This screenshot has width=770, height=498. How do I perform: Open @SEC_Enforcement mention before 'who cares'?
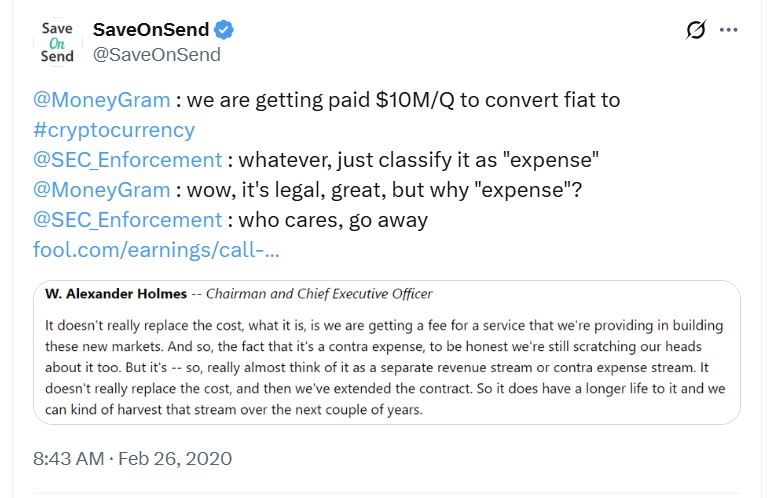(127, 219)
